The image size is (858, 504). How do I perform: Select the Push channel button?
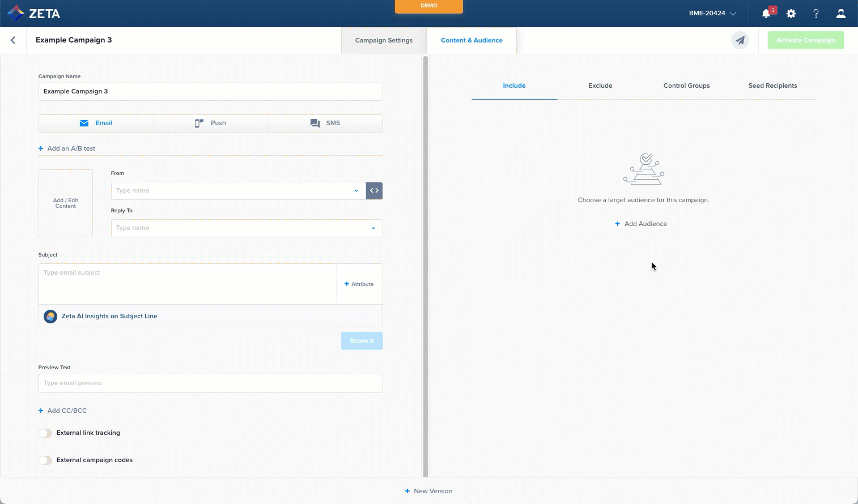pos(210,123)
